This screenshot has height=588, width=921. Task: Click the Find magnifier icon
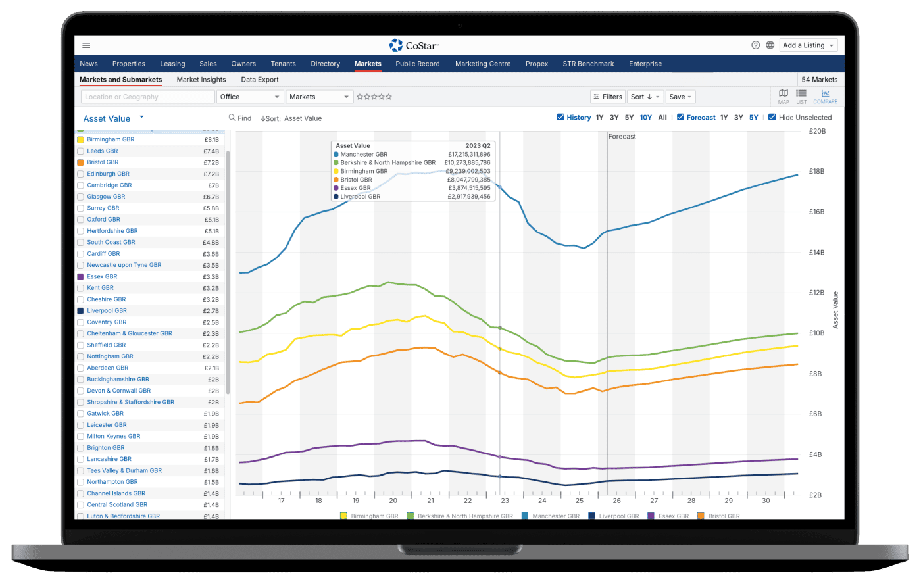click(232, 118)
